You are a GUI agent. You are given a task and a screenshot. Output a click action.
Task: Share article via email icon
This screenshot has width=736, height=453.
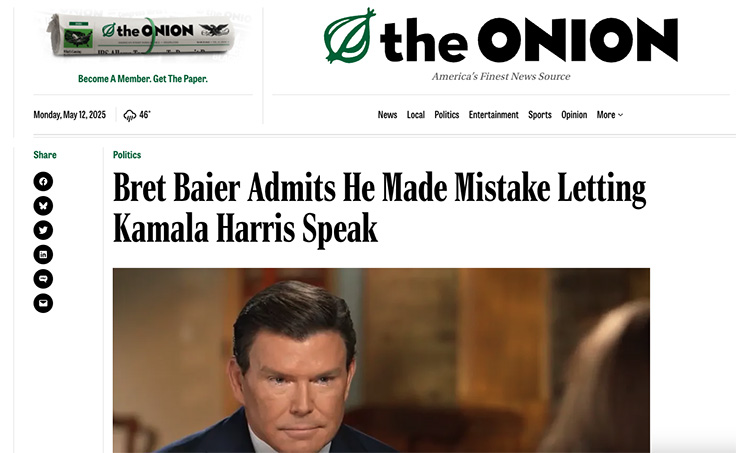pos(43,302)
